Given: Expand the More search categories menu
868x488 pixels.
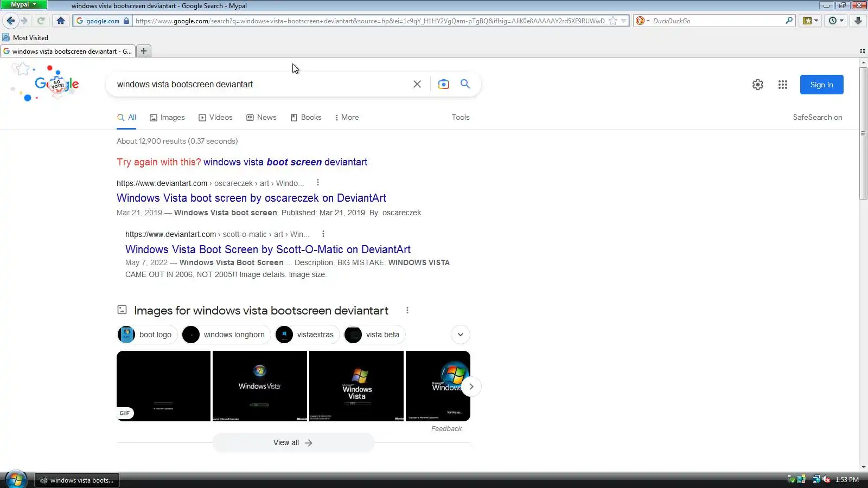Looking at the screenshot, I should (x=347, y=117).
